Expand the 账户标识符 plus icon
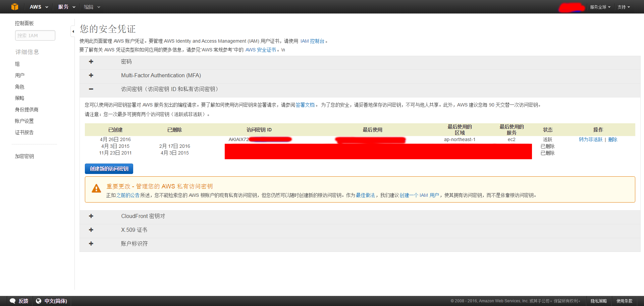This screenshot has width=644, height=306. click(91, 244)
